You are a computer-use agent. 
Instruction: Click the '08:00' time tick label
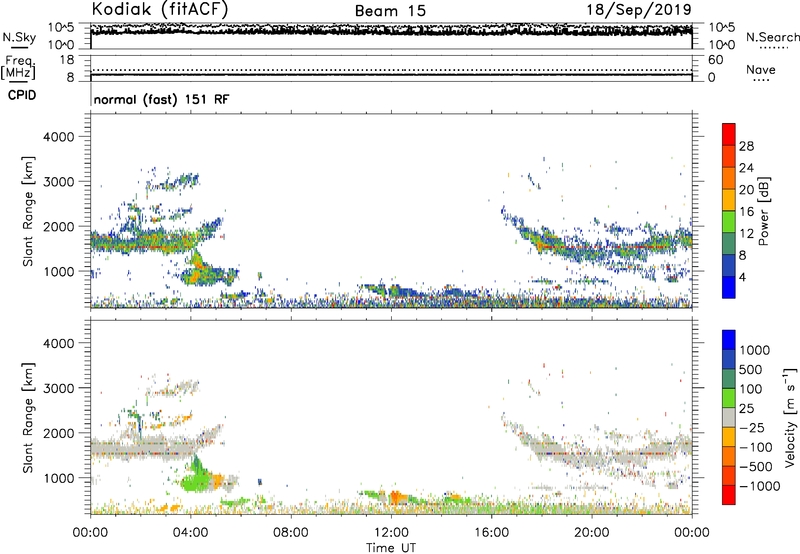(x=290, y=533)
